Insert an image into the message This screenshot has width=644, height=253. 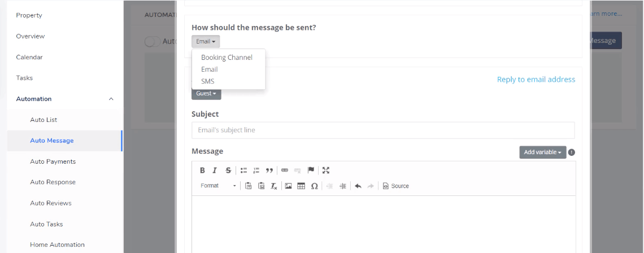(288, 186)
